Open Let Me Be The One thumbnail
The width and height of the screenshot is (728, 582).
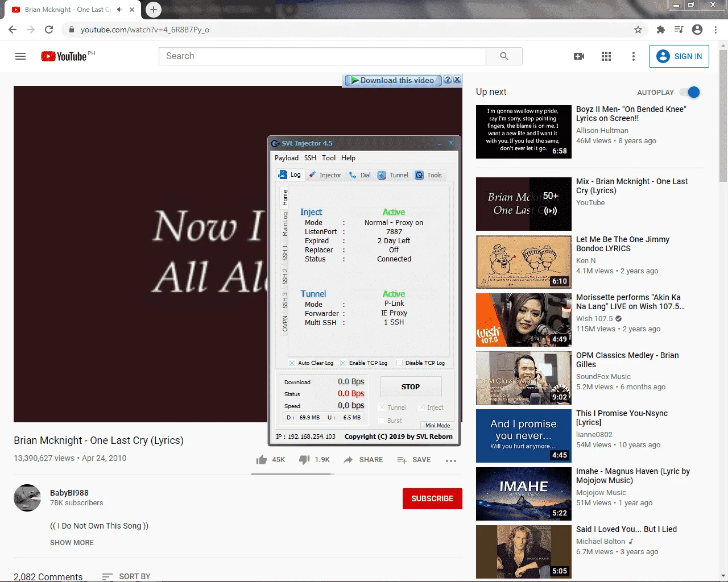(524, 262)
